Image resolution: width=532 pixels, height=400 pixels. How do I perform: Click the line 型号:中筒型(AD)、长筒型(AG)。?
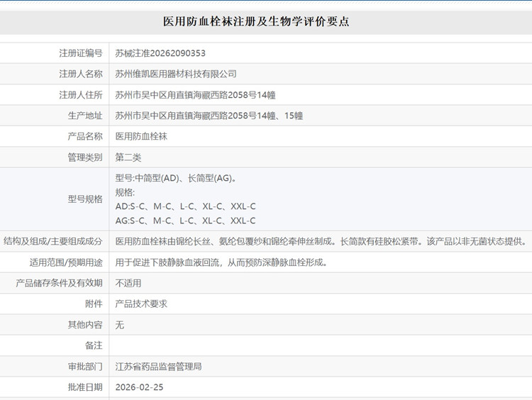coord(176,178)
